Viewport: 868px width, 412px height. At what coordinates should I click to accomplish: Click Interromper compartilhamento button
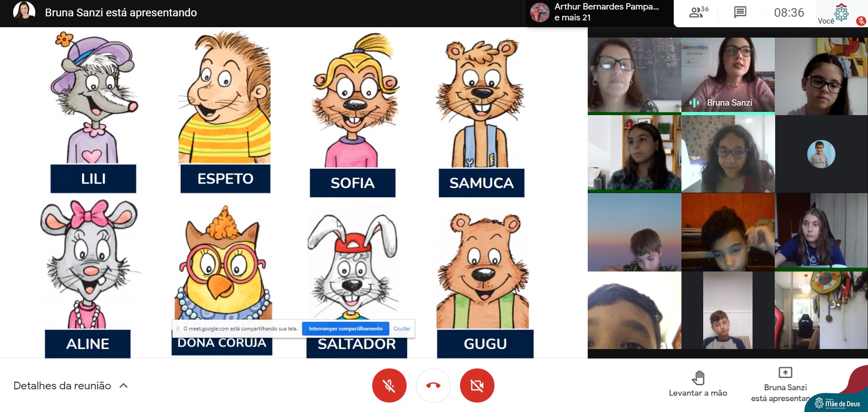345,329
